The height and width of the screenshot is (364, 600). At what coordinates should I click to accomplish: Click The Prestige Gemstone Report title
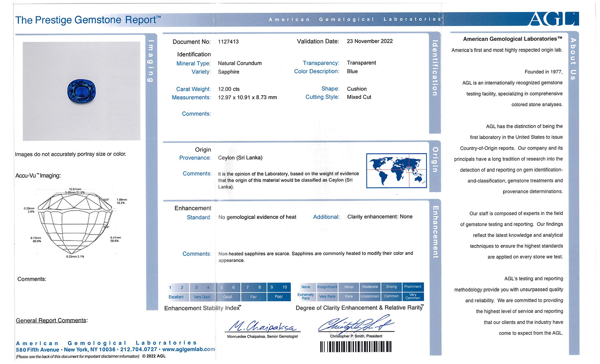pos(88,20)
